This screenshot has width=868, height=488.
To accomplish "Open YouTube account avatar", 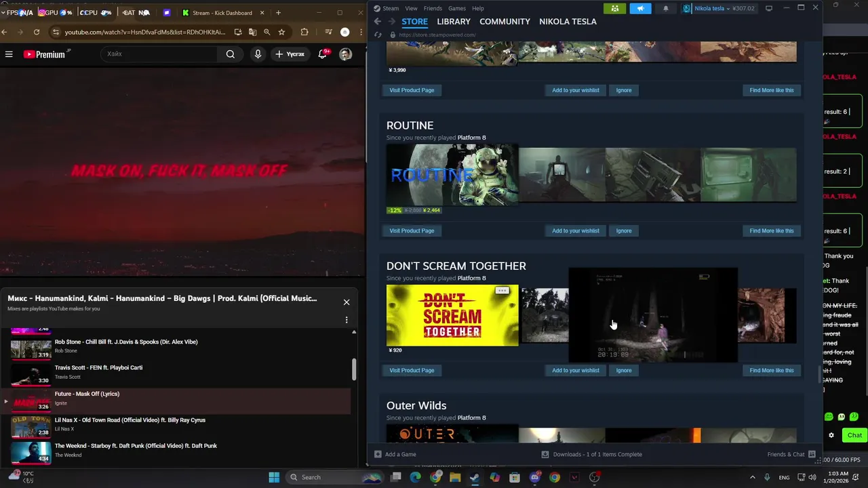I will [346, 54].
